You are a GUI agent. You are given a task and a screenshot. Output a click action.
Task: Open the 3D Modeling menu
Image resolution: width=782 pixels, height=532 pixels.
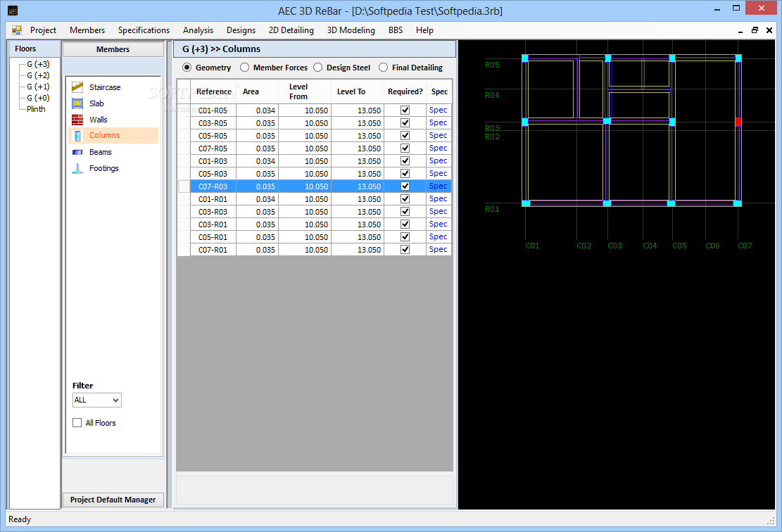click(x=351, y=30)
